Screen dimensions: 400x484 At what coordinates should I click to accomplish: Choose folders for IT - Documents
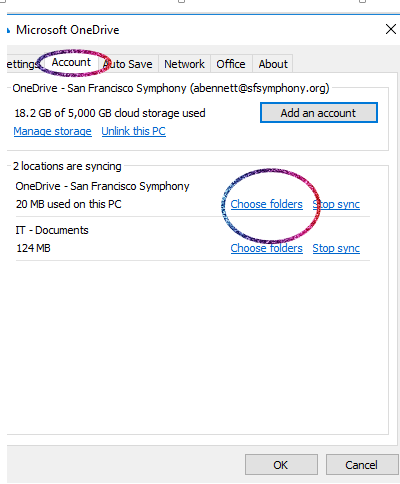[267, 248]
